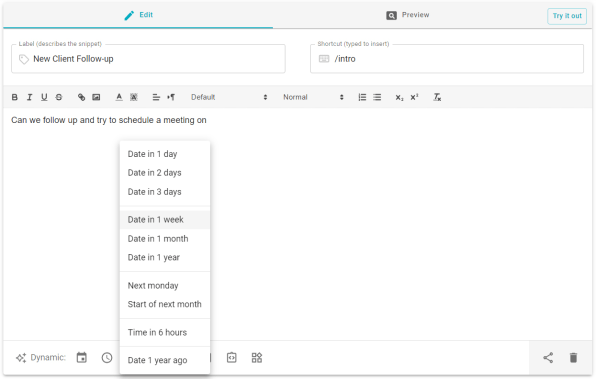Open the Default font dropdown
596x379 pixels.
point(229,97)
